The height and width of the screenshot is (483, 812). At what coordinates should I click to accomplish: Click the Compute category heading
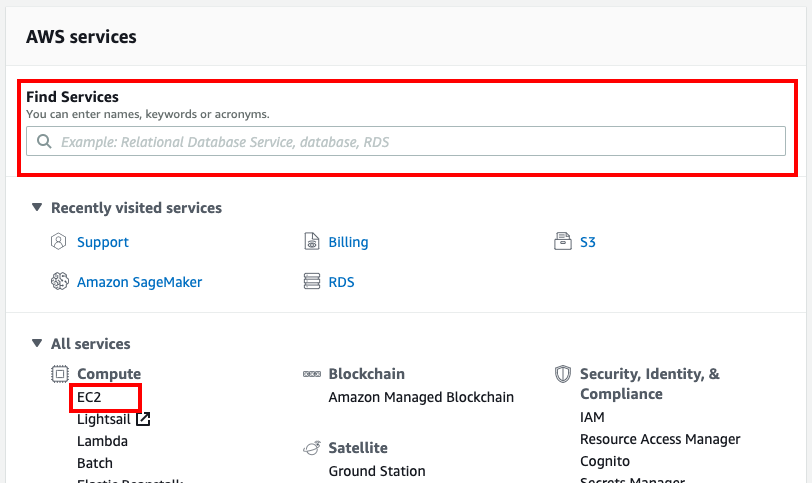tap(109, 374)
